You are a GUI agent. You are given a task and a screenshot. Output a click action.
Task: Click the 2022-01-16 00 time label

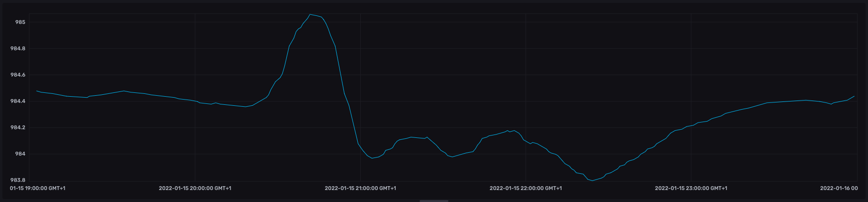coord(839,189)
